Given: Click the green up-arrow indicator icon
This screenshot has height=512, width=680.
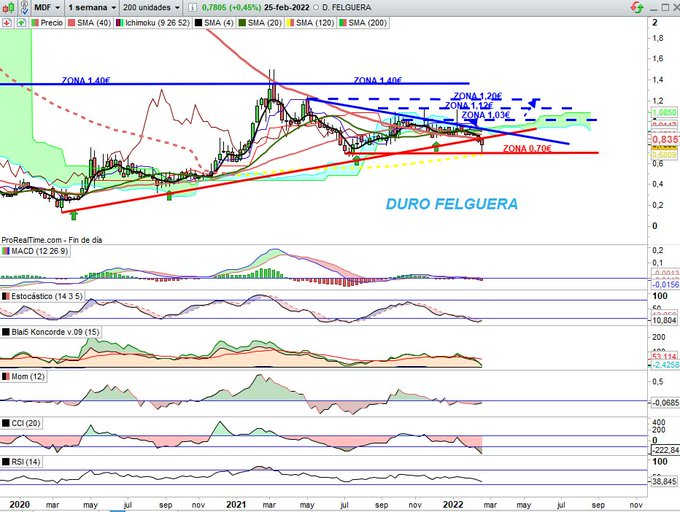Looking at the screenshot, I should (21, 23).
